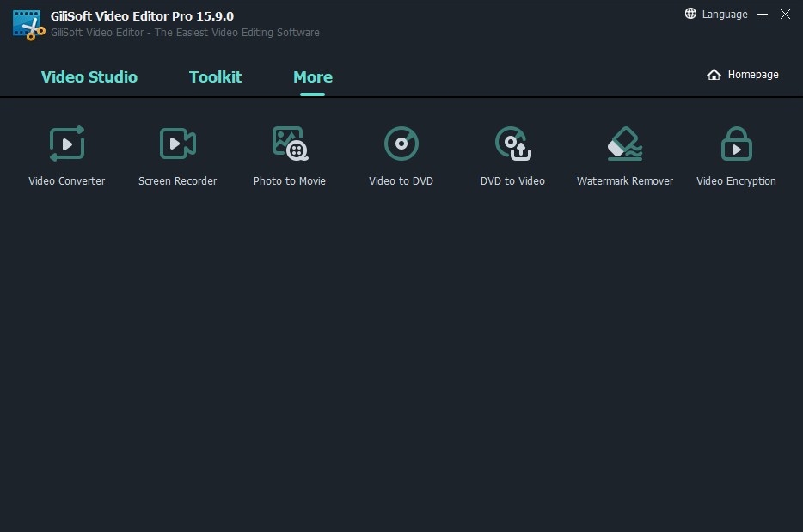The width and height of the screenshot is (803, 532).
Task: Open the Video Encryption padlock icon
Action: 737,144
